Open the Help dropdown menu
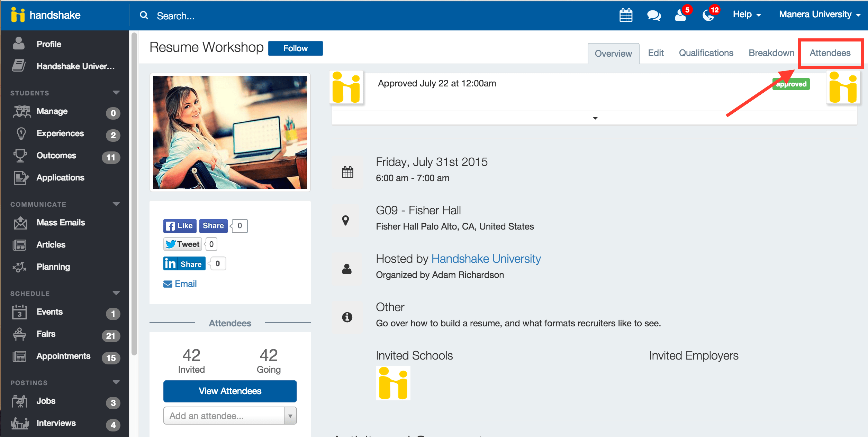868x437 pixels. 747,15
